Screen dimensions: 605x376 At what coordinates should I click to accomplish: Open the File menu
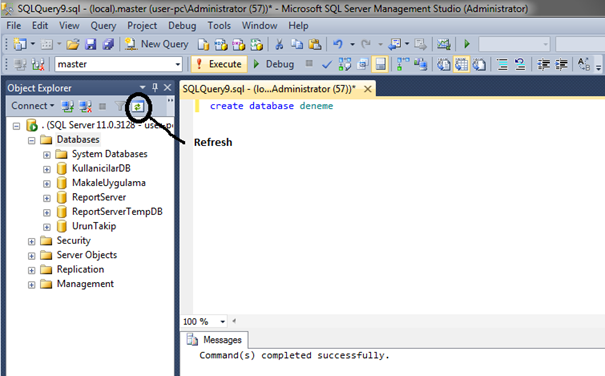[14, 25]
